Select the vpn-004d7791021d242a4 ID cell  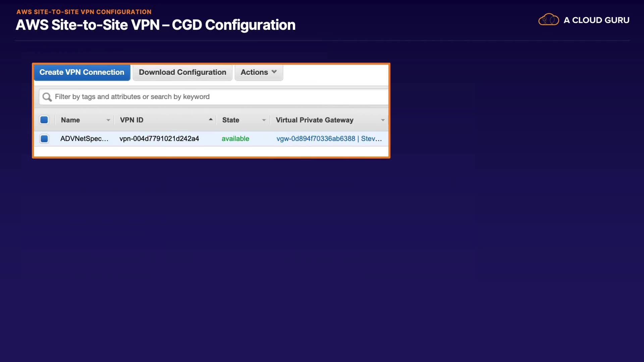159,138
